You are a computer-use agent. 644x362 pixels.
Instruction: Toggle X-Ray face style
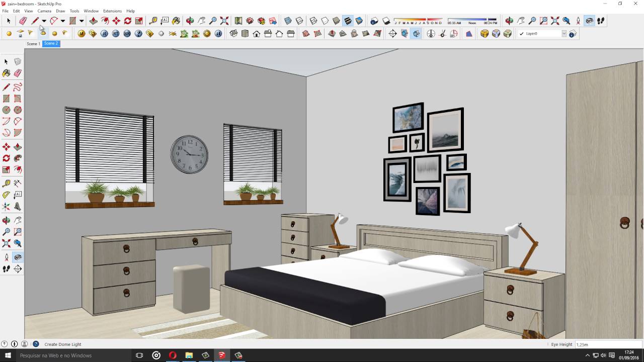coord(288,21)
